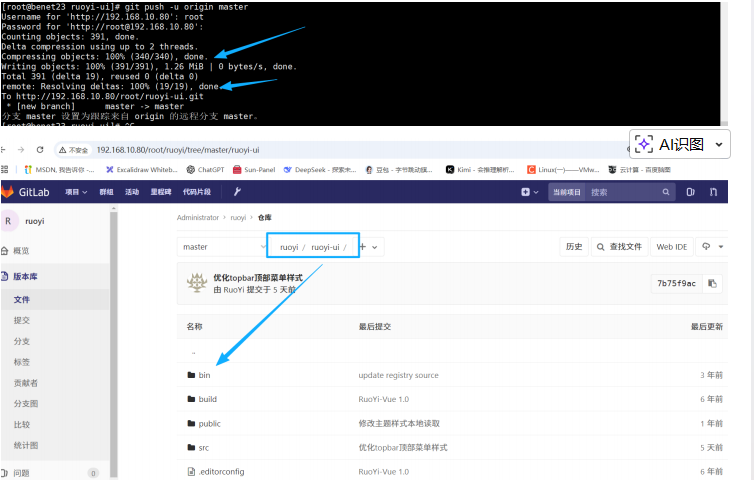This screenshot has width=754, height=480.
Task: Expand the 项目 menu in GitLab navbar
Action: (76, 192)
